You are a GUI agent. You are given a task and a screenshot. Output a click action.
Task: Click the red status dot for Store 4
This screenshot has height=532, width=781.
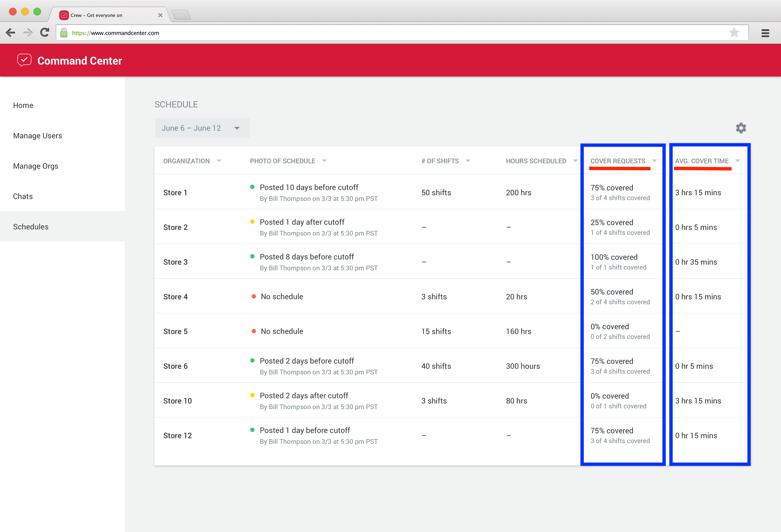pyautogui.click(x=254, y=297)
